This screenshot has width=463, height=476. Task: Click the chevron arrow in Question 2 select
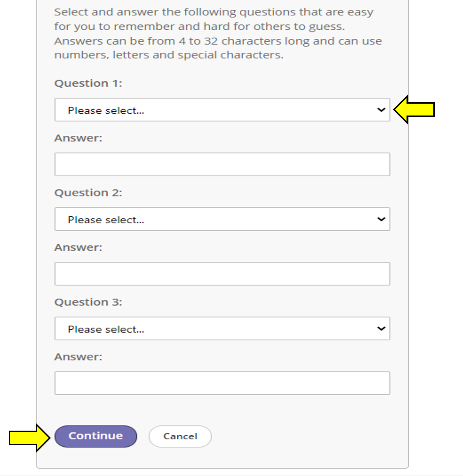point(381,220)
